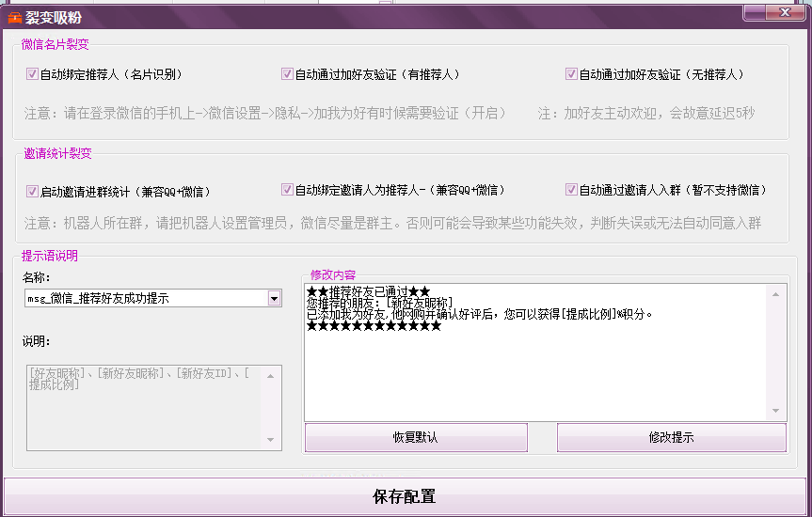Viewport: 812px width, 517px height.
Task: Expand the 名称 dropdown arrow
Action: [x=274, y=299]
